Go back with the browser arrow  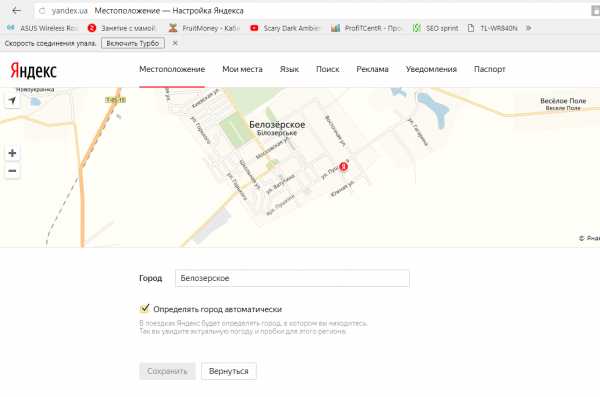click(x=16, y=11)
